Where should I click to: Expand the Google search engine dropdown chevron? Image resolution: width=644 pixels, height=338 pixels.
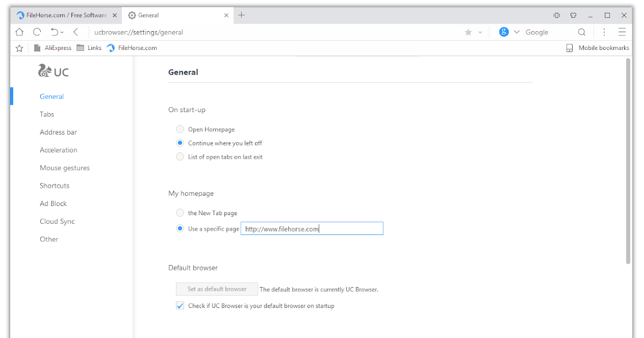(517, 32)
